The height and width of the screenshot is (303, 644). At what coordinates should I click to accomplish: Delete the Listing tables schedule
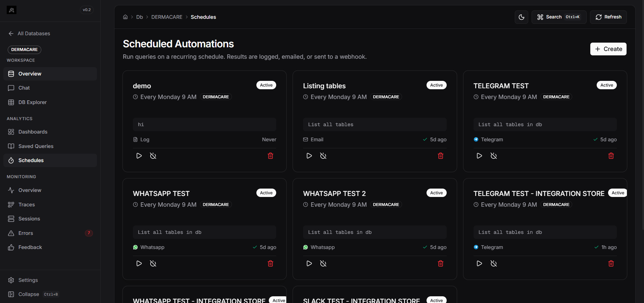[x=441, y=156]
